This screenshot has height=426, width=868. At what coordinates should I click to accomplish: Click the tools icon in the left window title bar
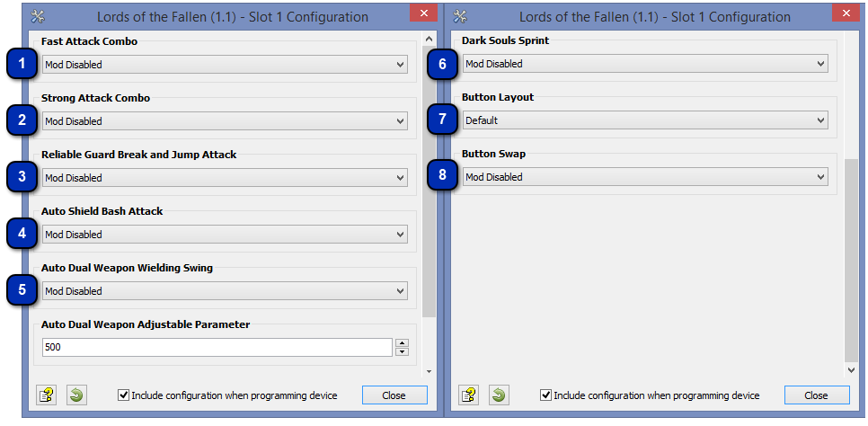click(38, 16)
